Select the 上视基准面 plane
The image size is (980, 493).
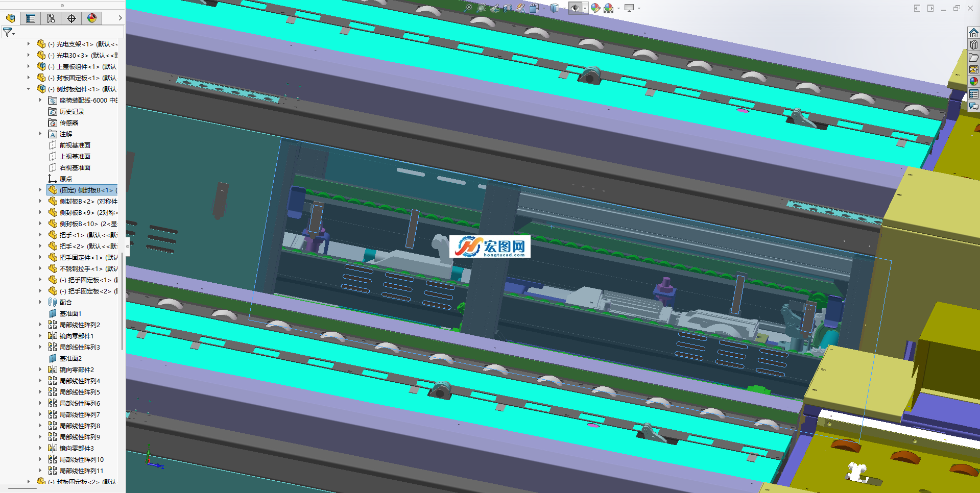(x=69, y=156)
